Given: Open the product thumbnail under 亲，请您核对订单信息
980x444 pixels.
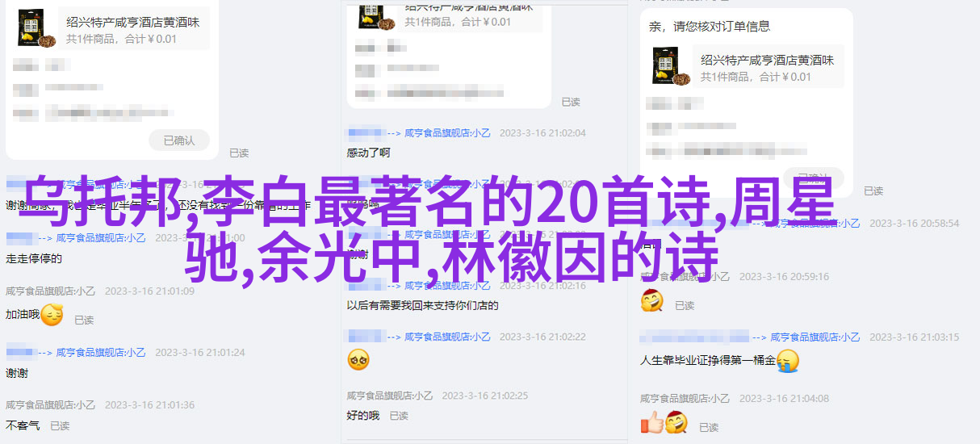Looking at the screenshot, I should point(672,66).
